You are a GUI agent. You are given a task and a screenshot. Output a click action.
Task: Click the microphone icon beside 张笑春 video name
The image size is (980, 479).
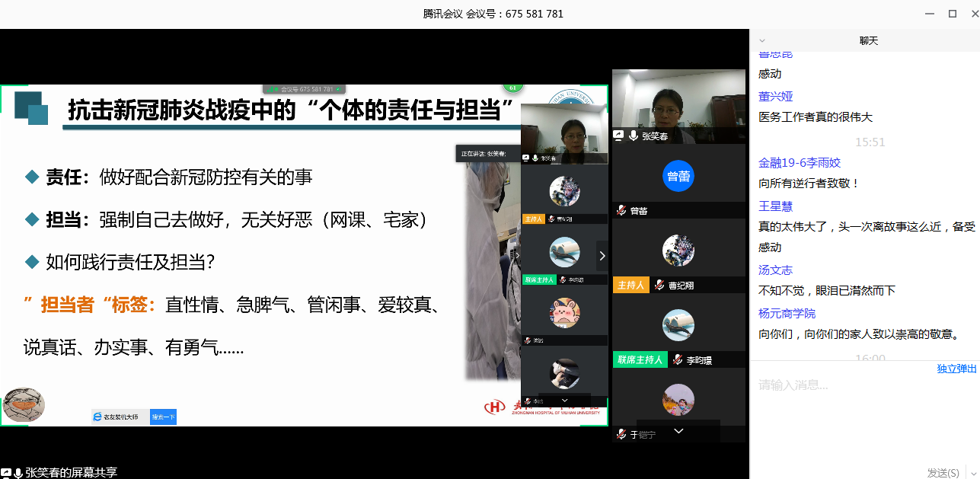pos(633,136)
